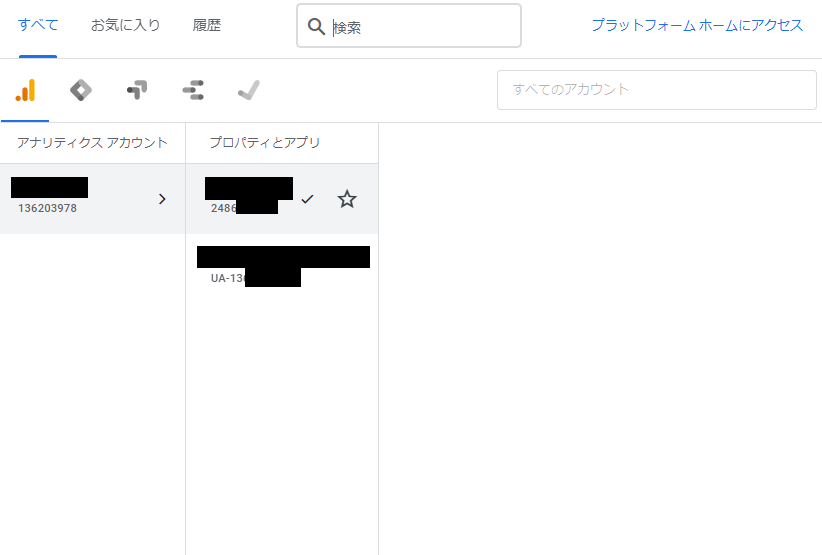
Task: Select the Google Analytics product icon
Action: (x=25, y=90)
